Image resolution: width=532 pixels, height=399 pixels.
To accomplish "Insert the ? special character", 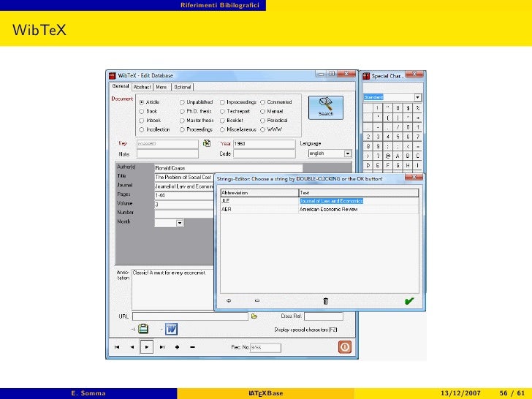I will tap(378, 156).
